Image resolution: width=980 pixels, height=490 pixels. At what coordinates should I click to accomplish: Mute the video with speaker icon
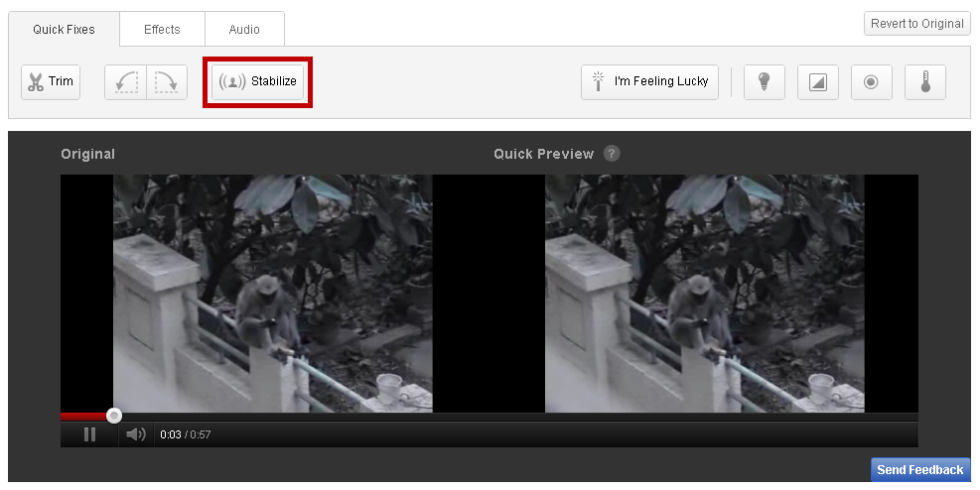coord(136,434)
